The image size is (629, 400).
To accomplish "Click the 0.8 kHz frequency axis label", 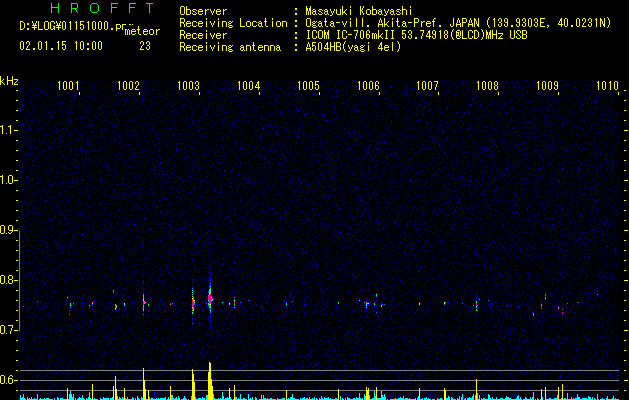I will click(8, 280).
